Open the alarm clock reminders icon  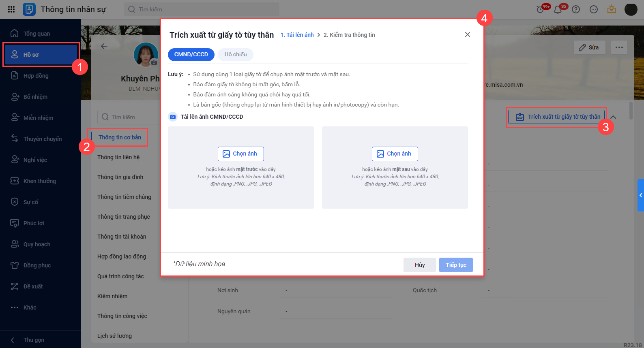pos(540,9)
